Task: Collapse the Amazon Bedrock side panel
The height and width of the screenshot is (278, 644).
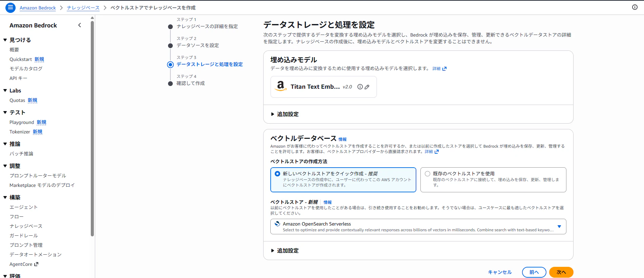Action: coord(80,25)
